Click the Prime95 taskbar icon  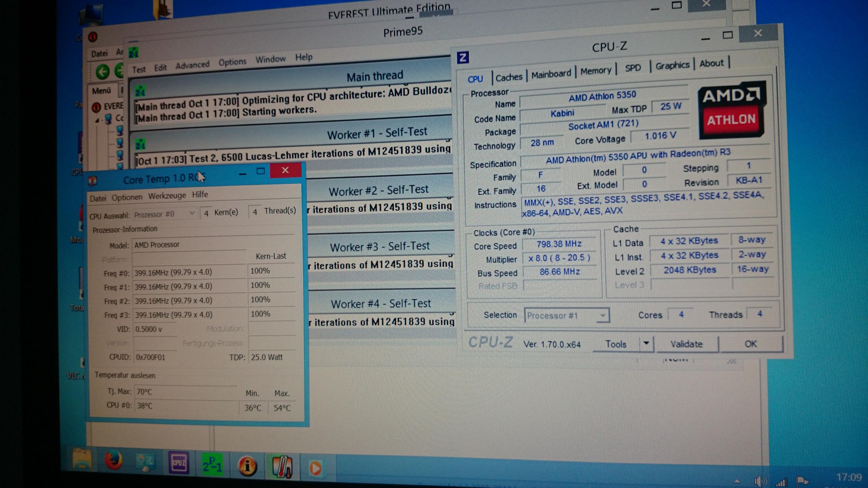(x=212, y=466)
